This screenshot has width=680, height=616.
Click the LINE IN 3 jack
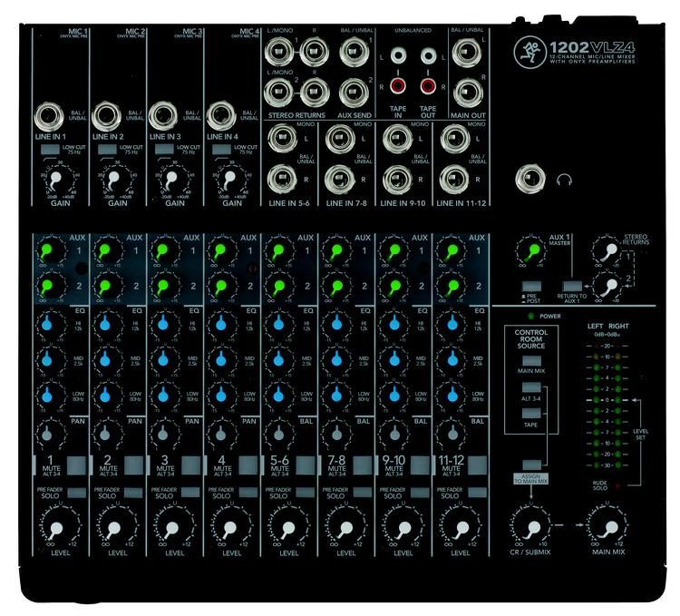(x=163, y=117)
